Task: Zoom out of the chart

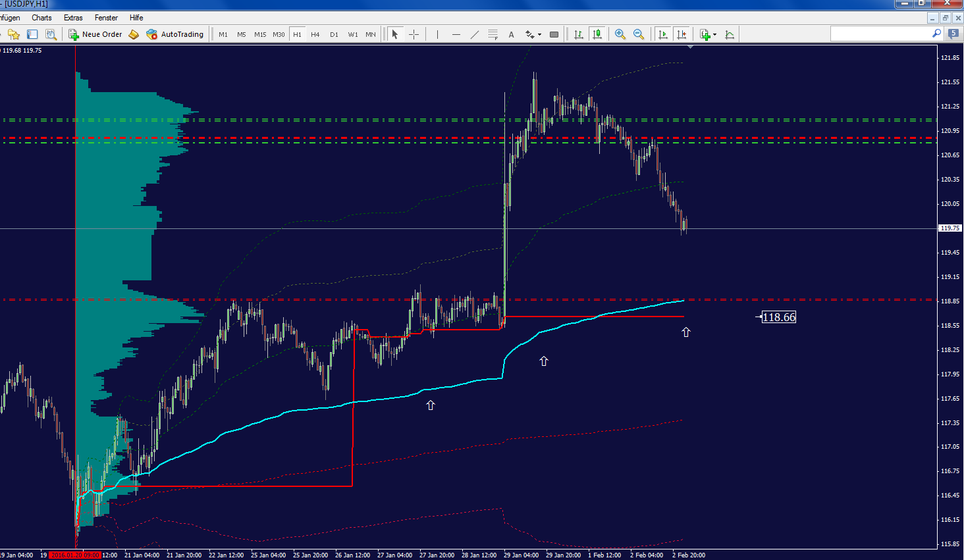Action: (638, 34)
